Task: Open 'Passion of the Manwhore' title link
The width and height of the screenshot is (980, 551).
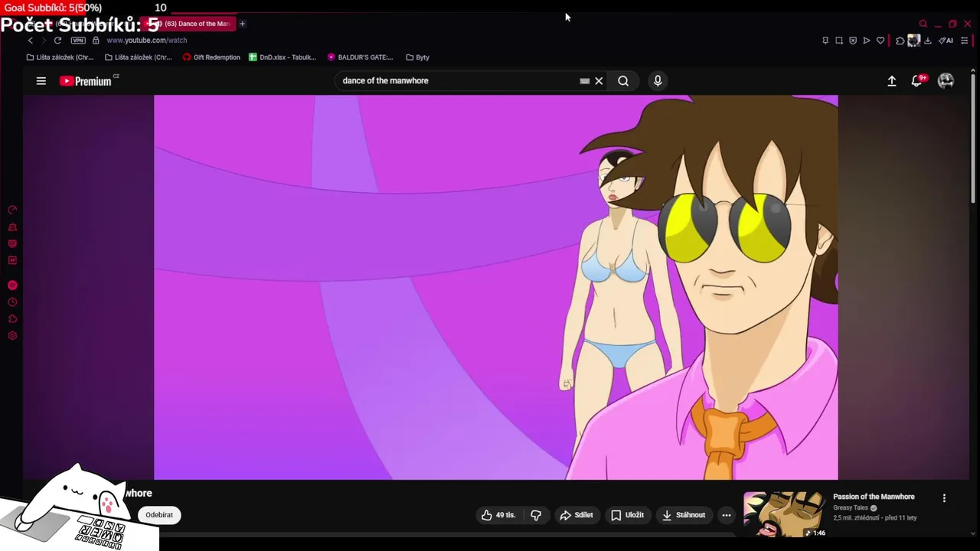Action: tap(874, 497)
